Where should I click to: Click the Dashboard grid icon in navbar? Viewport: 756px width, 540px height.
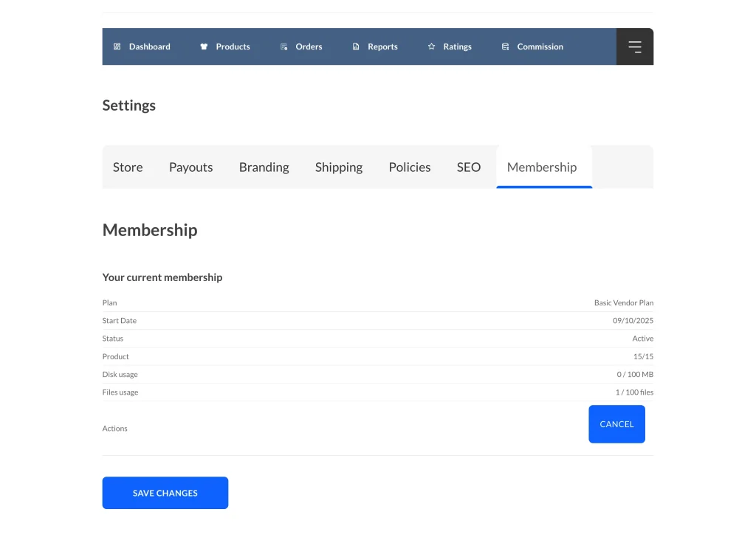pos(117,46)
